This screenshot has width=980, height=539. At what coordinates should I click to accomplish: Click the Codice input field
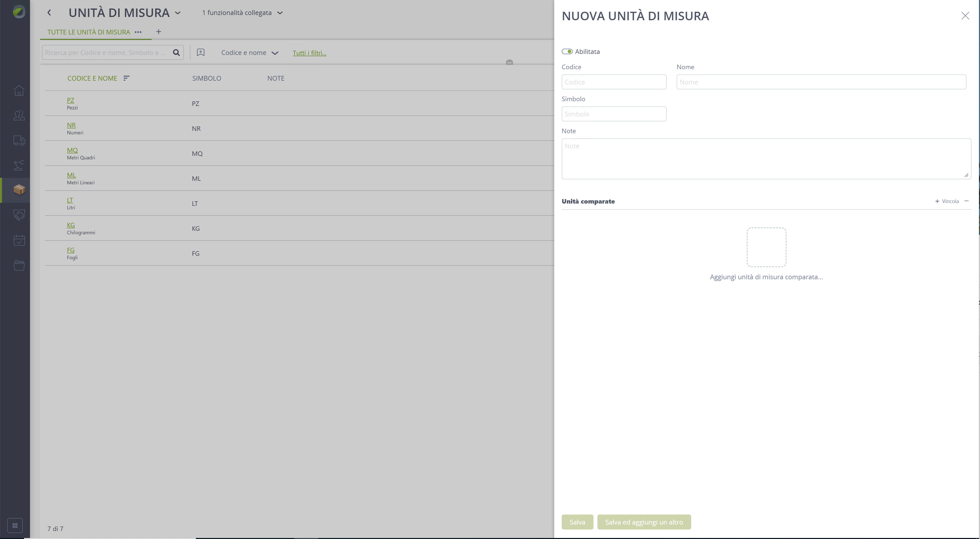614,82
